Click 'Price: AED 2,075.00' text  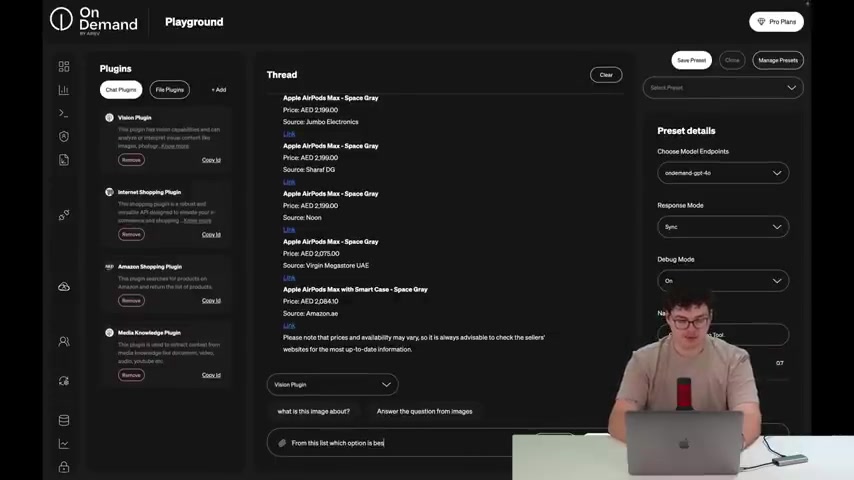coord(311,254)
